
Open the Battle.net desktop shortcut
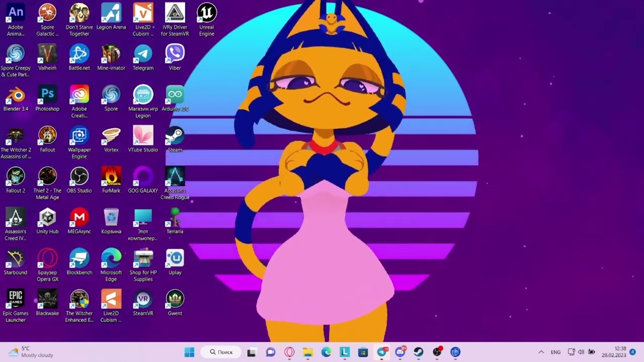coord(79,58)
